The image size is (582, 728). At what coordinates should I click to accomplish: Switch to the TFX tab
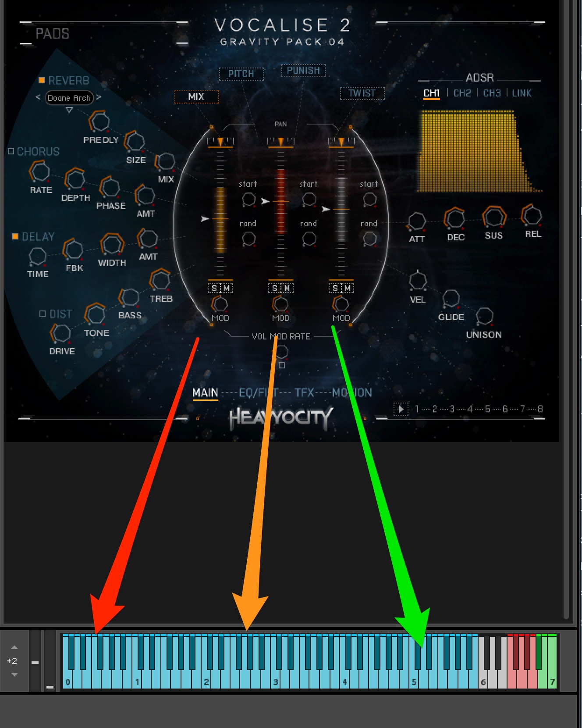304,393
